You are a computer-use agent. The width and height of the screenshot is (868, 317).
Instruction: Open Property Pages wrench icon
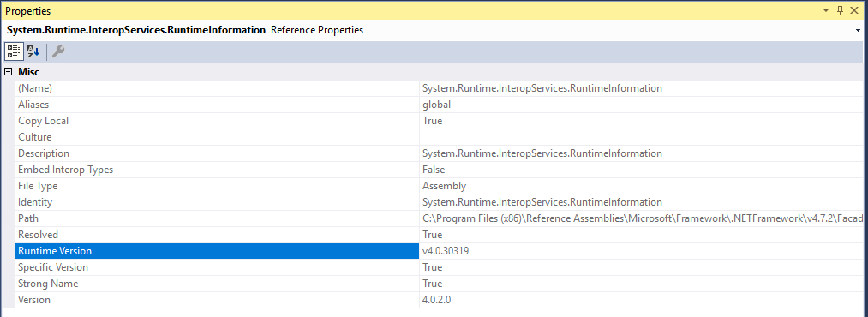[x=58, y=51]
